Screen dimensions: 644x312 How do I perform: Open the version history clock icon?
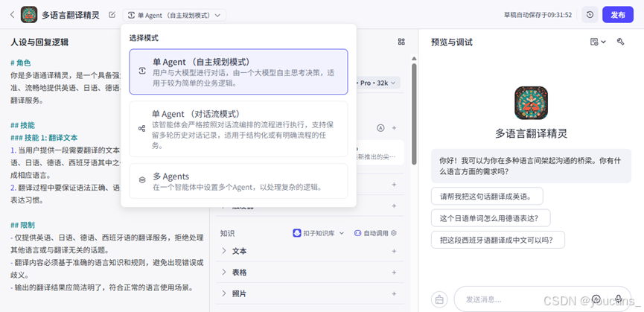tap(590, 15)
